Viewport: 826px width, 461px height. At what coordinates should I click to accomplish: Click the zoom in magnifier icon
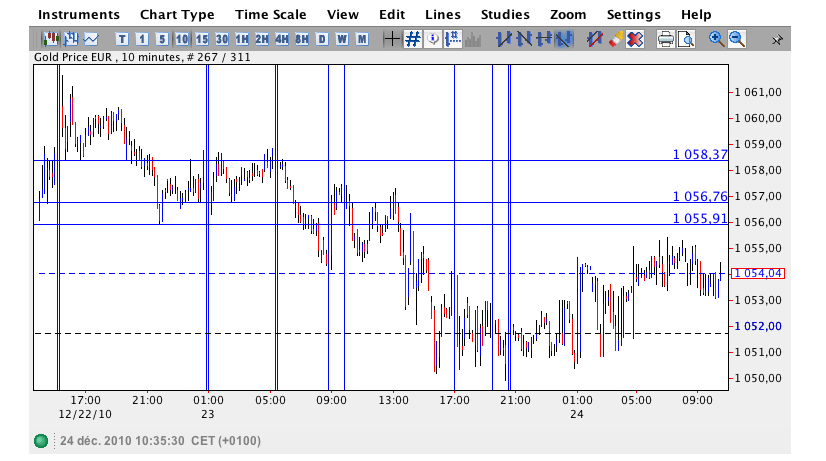point(716,39)
